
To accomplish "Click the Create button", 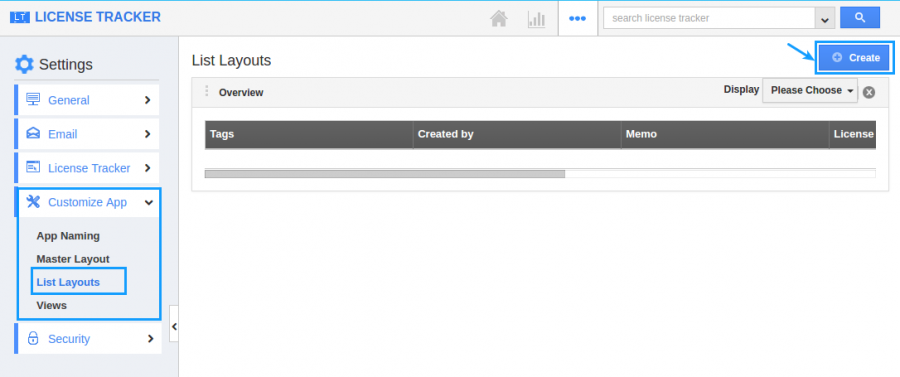I will point(855,57).
